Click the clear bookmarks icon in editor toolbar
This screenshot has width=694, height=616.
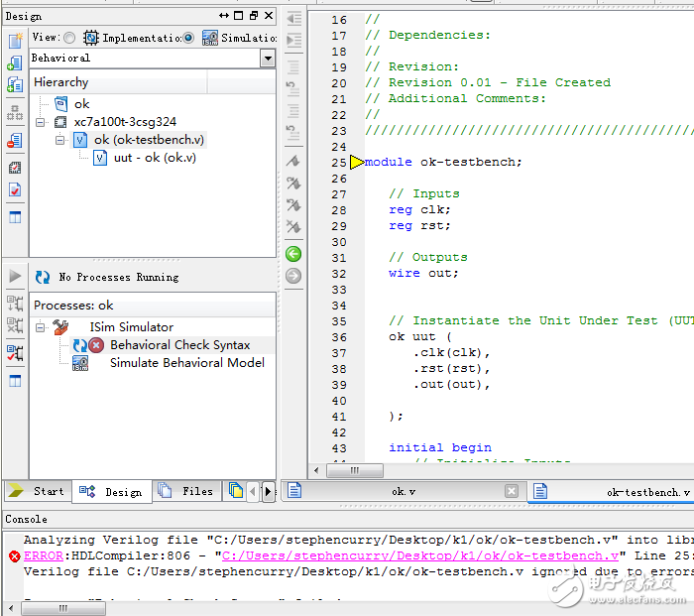[x=293, y=227]
